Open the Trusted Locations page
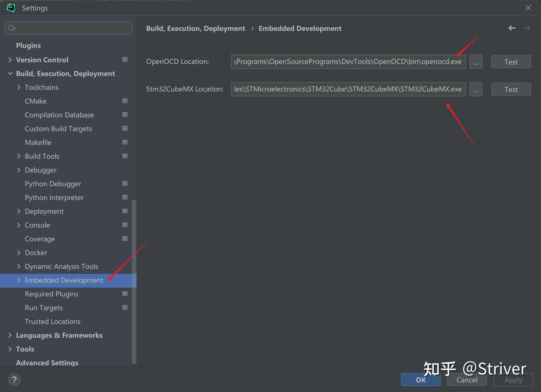This screenshot has width=541, height=392. [53, 321]
